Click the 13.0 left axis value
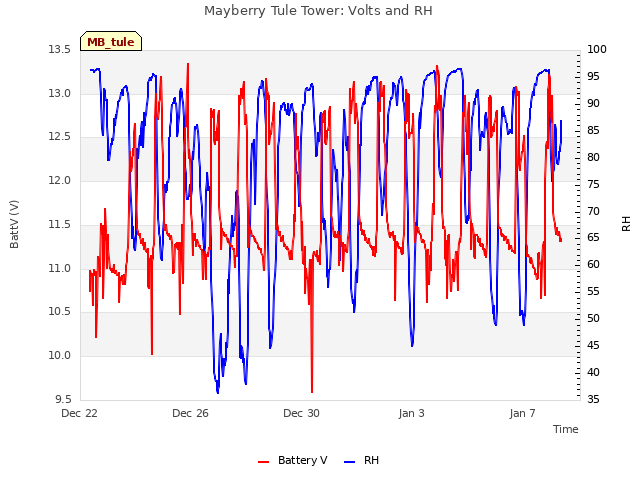Screen dimensions: 640x480 coord(60,93)
